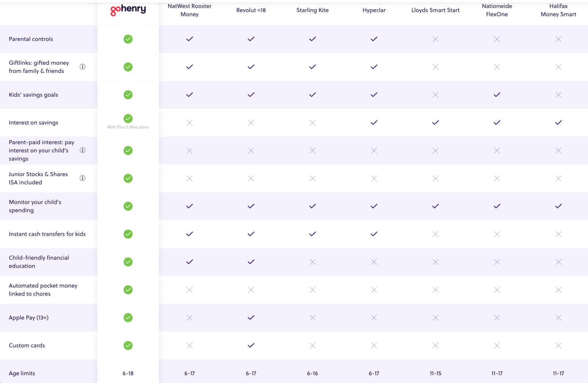The image size is (588, 383).
Task: Click HyperJar's checkmark for Interest on savings
Action: tap(374, 122)
